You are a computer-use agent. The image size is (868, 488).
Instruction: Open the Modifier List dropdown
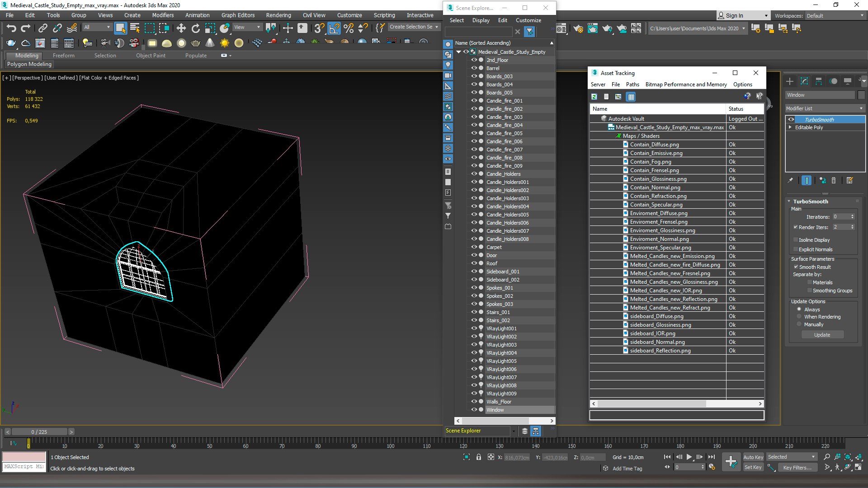[x=825, y=108]
